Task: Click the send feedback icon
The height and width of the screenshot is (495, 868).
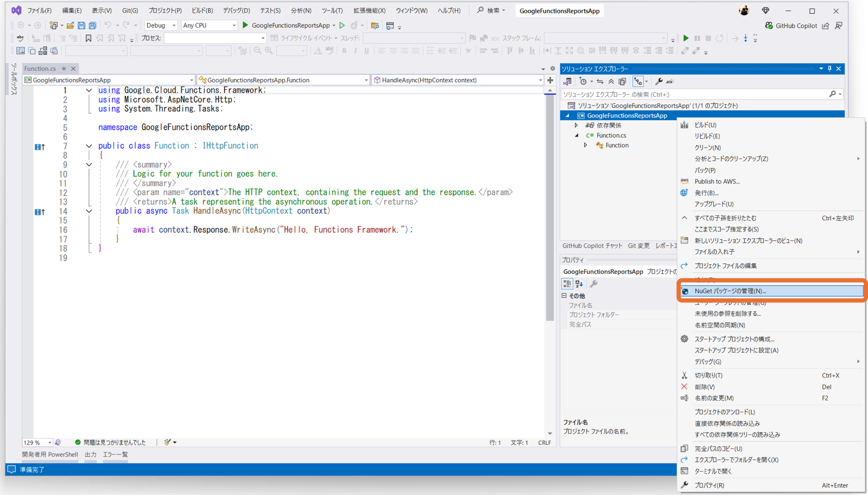Action: (x=839, y=26)
